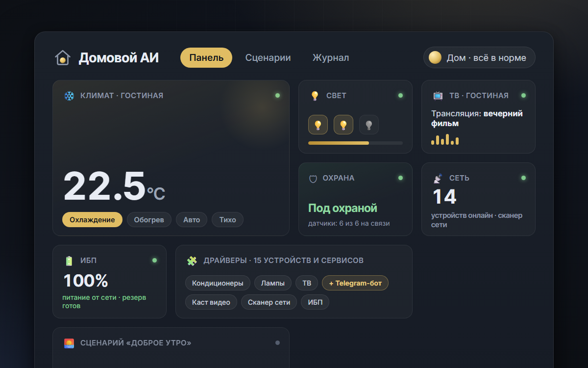Open the ИБП driver chip

[x=315, y=302]
